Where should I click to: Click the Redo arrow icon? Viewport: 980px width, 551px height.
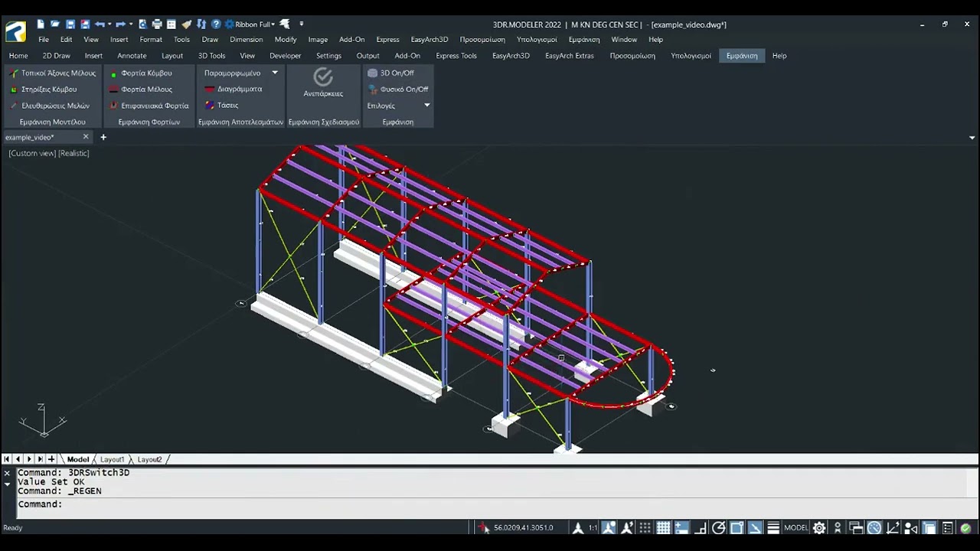coord(121,24)
